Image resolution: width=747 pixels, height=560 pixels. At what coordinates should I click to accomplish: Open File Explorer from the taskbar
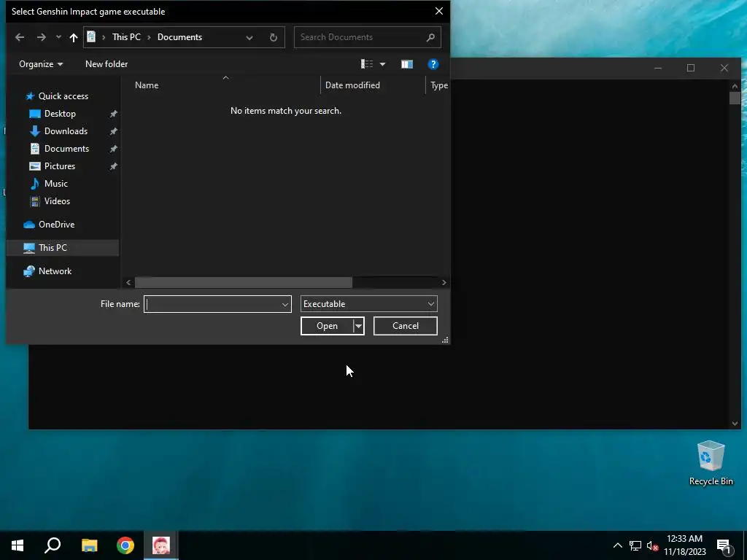pyautogui.click(x=89, y=545)
